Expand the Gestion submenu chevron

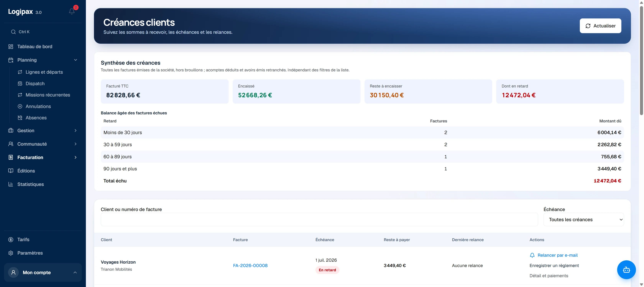pyautogui.click(x=76, y=131)
